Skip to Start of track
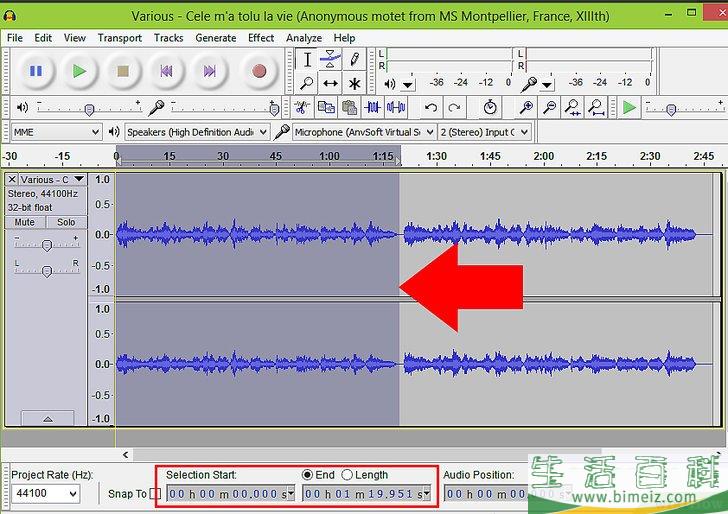This screenshot has height=514, width=728. (166, 71)
